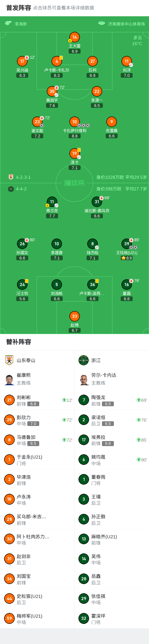Viewport: 149px width, 644px height.
Task: Click the 4-4-2 formation label
Action: tap(21, 189)
